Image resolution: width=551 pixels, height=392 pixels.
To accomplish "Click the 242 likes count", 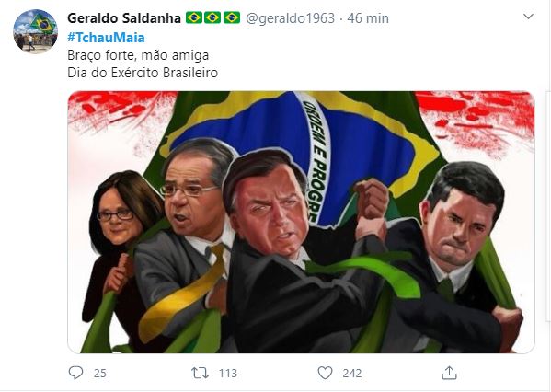I will pyautogui.click(x=352, y=373).
